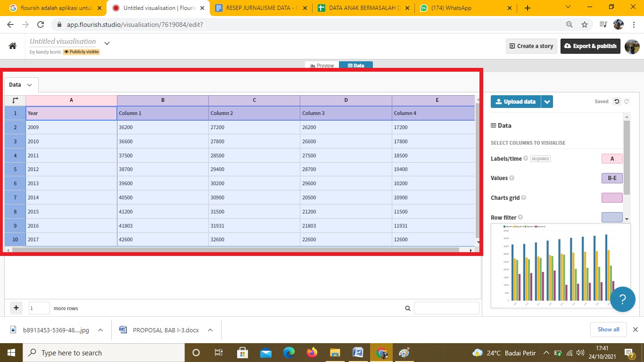This screenshot has height=362, width=644.
Task: Open the dropdown arrow beside Upload data
Action: [547, 102]
